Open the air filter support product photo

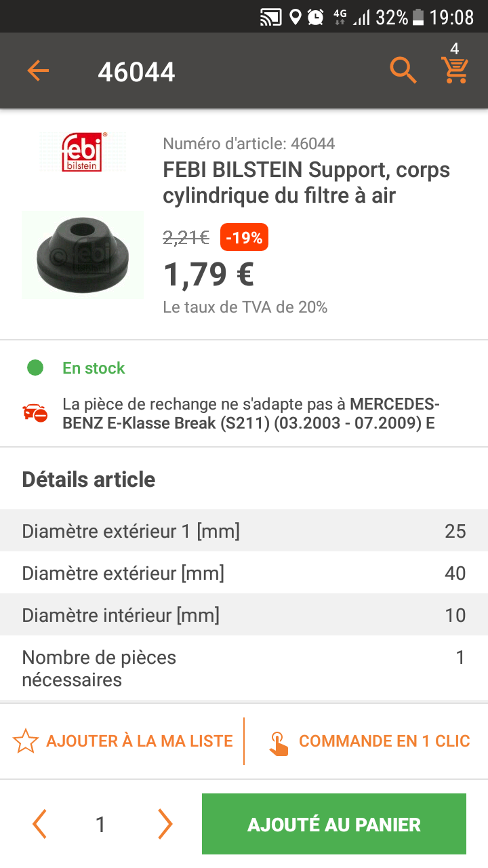[83, 255]
